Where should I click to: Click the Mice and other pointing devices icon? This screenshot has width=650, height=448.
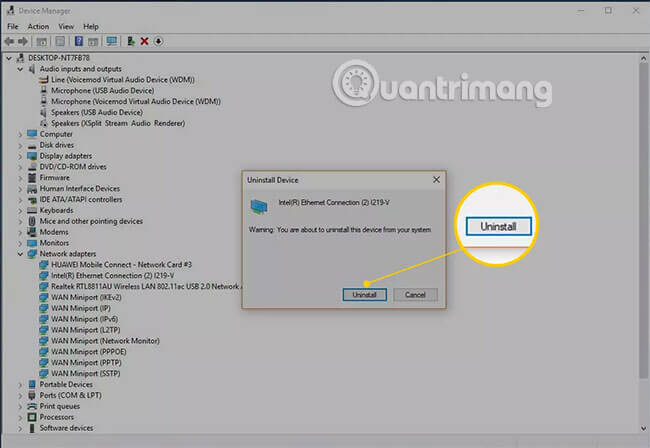(32, 221)
